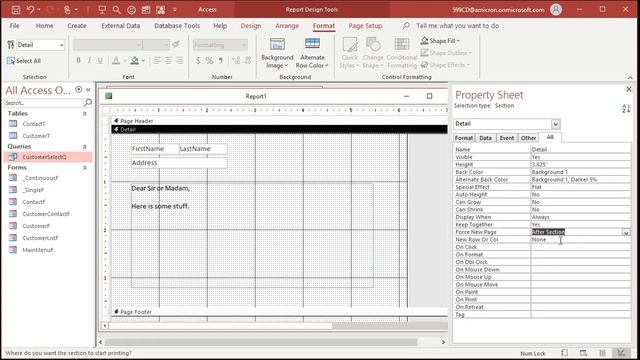This screenshot has width=640, height=360.
Task: Click the Font color A icon
Action: tap(116, 60)
